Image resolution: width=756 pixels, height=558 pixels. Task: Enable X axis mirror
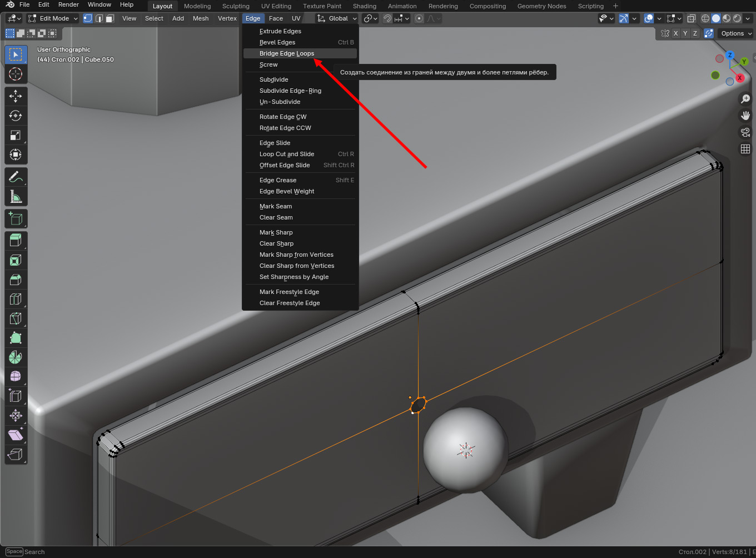675,33
